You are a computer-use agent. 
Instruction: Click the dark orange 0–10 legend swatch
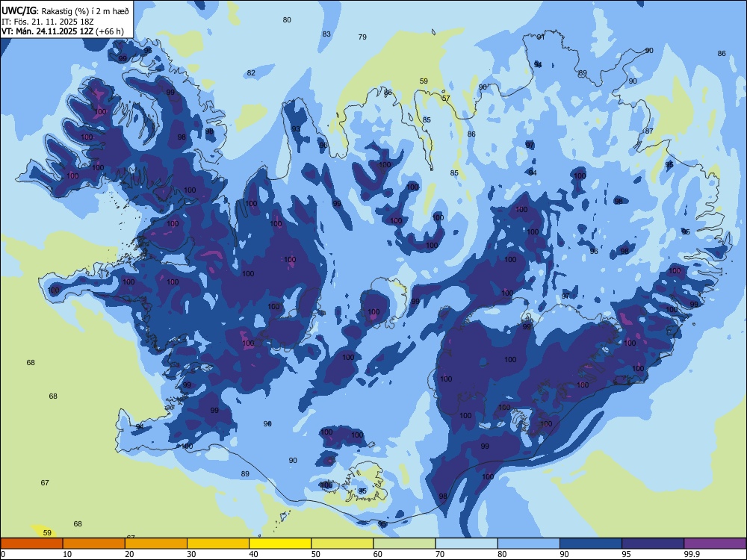(31, 544)
